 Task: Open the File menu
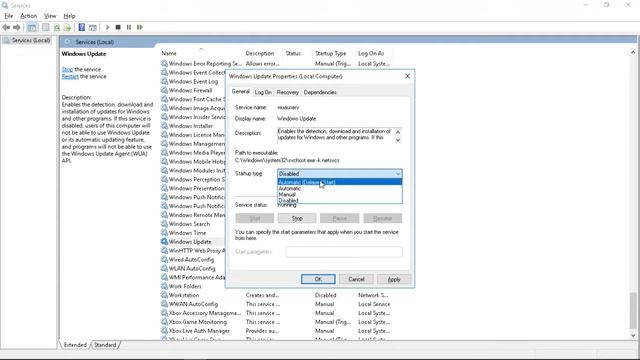[x=9, y=16]
